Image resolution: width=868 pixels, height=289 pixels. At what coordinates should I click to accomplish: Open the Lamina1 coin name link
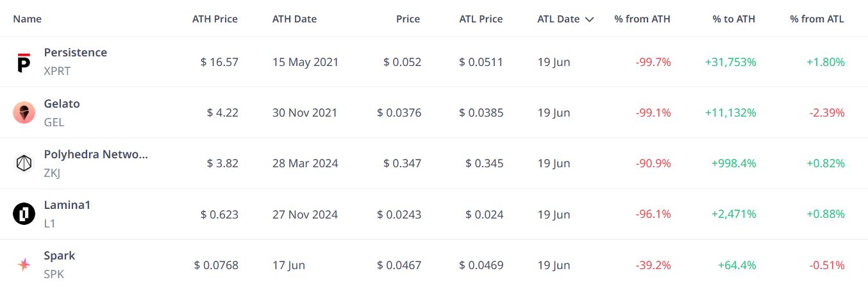[x=67, y=205]
